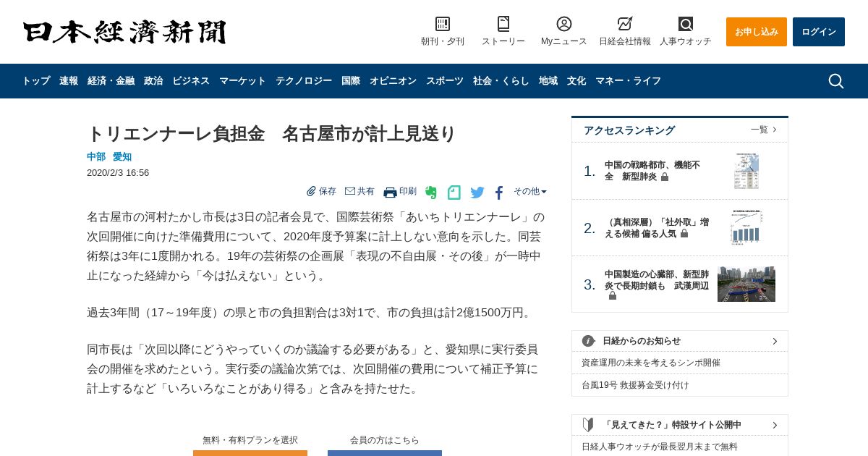This screenshot has height=456, width=868.
Task: Open 国際 section
Action: click(351, 81)
